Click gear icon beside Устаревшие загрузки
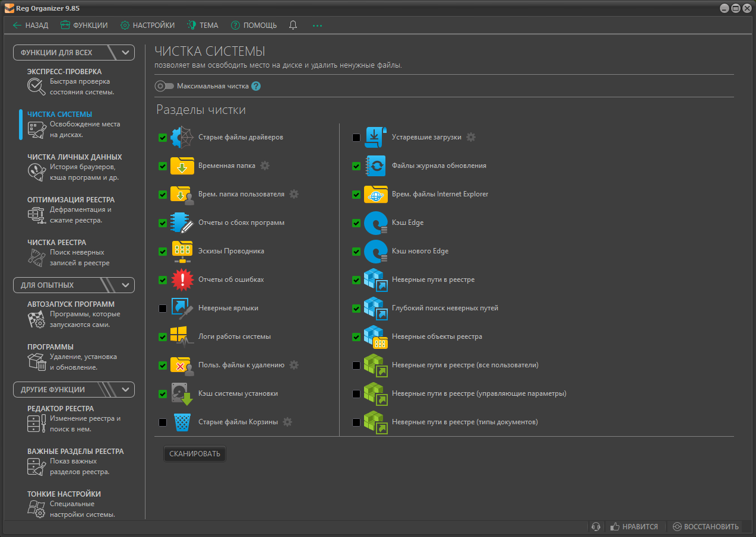Screen dimensions: 756x537 coord(471,137)
